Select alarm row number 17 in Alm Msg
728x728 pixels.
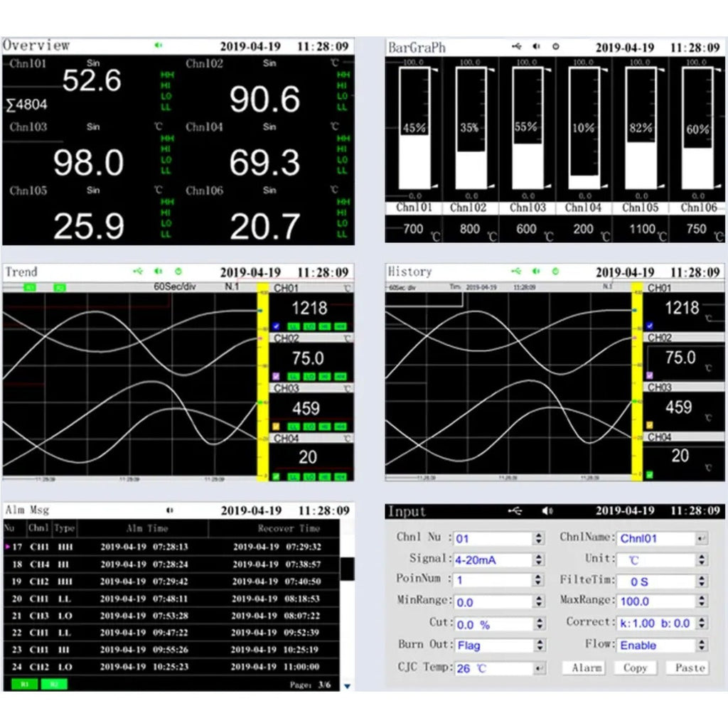(x=171, y=547)
